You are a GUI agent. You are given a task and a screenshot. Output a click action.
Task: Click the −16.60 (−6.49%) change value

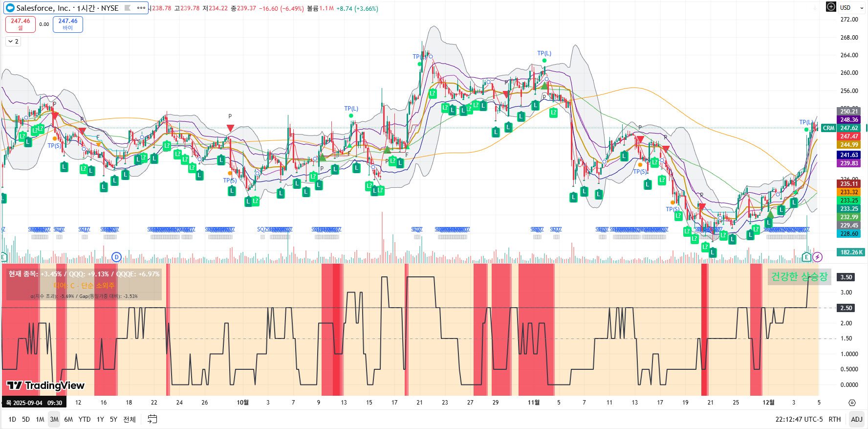pos(281,8)
